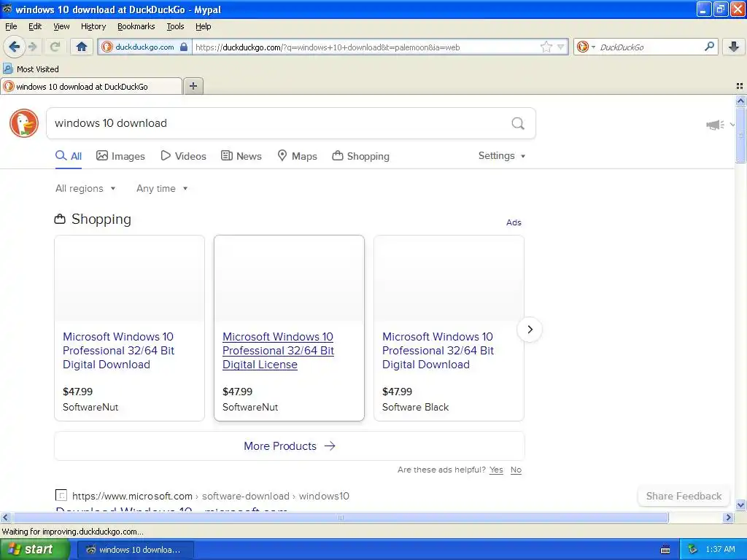The image size is (747, 560).
Task: Switch to the Images tab
Action: coord(120,156)
